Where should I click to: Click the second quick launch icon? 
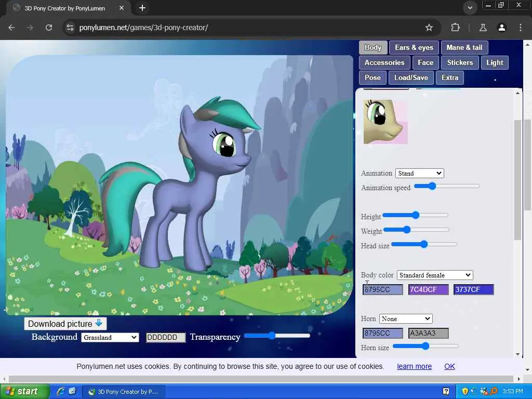point(72,391)
